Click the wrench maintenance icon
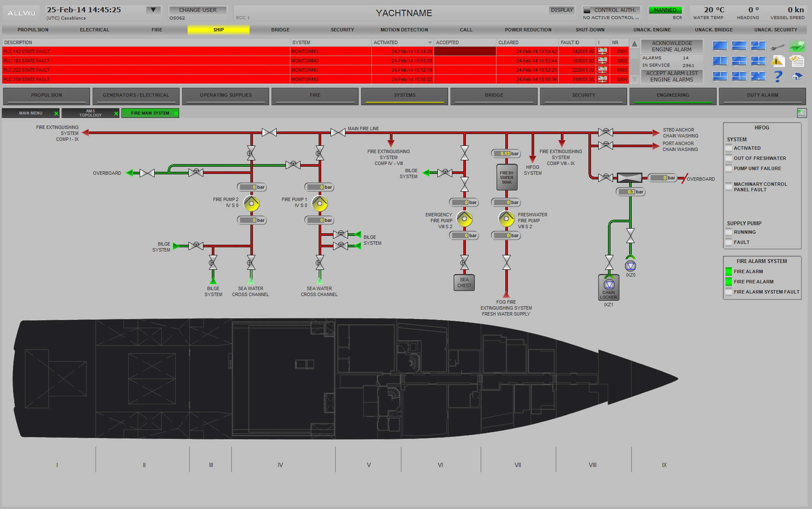Image resolution: width=812 pixels, height=509 pixels. point(777,46)
